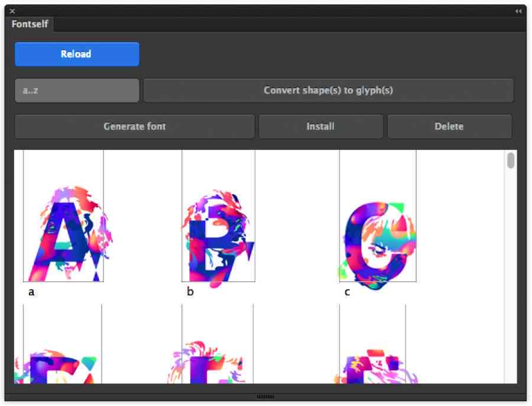Close the Fontself panel
This screenshot has width=532, height=406.
click(x=12, y=11)
